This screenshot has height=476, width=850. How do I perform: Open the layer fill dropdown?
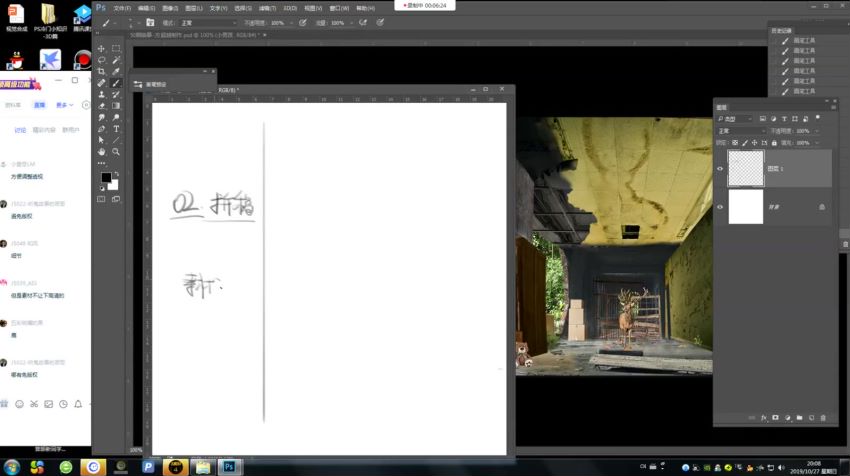pyautogui.click(x=817, y=143)
